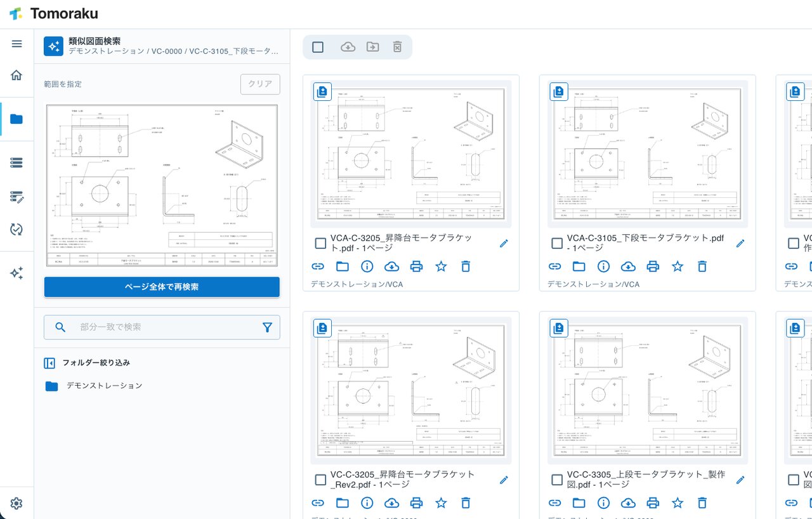Viewport: 812px width, 519px height.
Task: Check the VC-C-3205 Rev2 checkbox
Action: tap(320, 480)
